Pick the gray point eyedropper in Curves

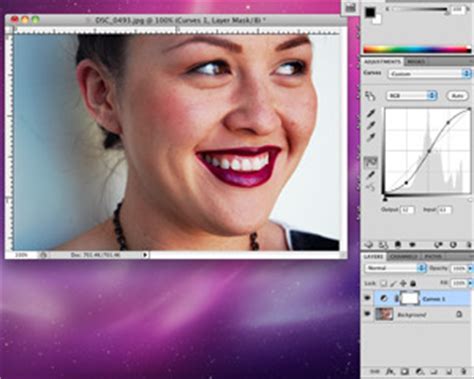click(x=371, y=125)
